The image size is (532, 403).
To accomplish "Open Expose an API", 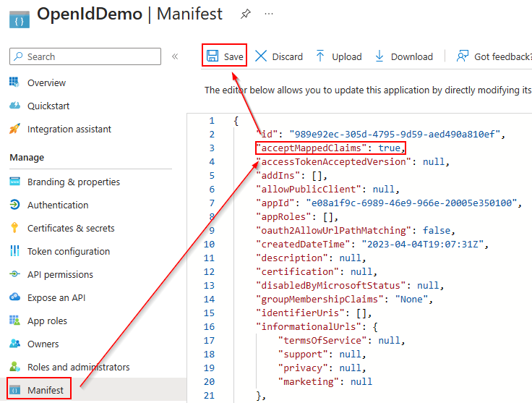I will click(57, 297).
